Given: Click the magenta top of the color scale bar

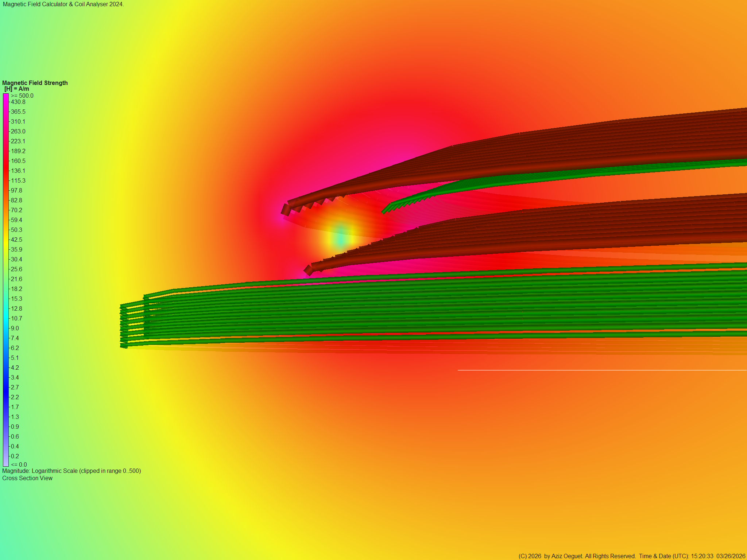Looking at the screenshot, I should click(6, 96).
